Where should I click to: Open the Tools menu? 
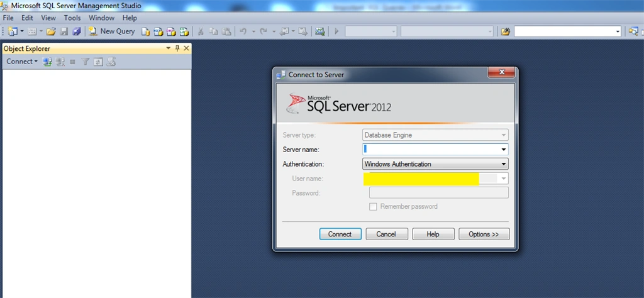pyautogui.click(x=72, y=18)
